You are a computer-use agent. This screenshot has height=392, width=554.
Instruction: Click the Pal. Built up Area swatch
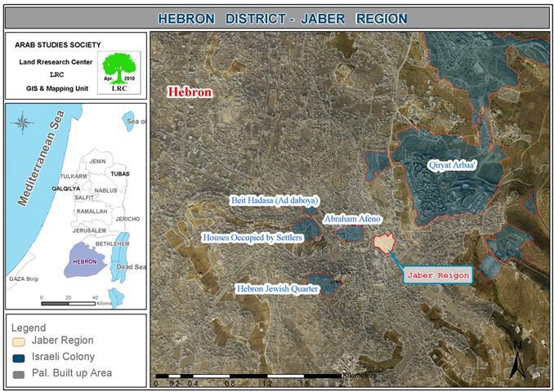(19, 373)
